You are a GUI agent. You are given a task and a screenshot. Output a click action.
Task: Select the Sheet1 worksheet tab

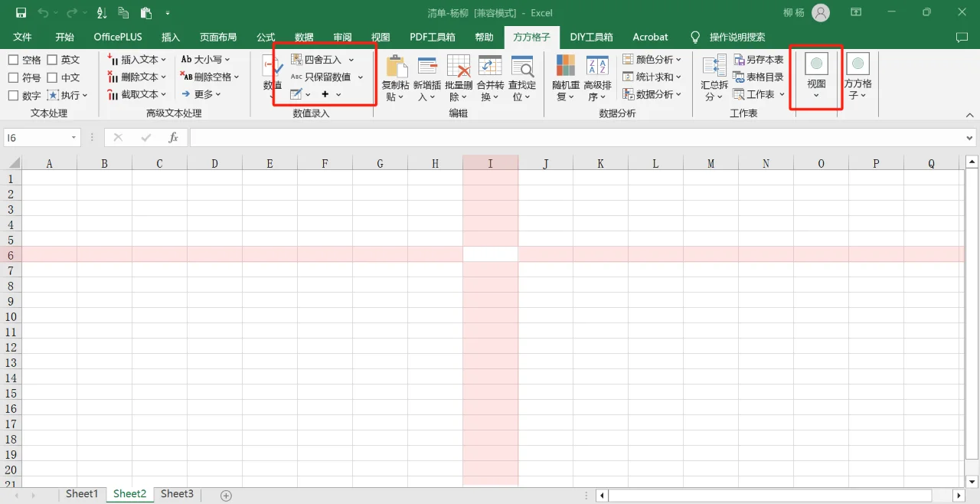click(x=82, y=494)
